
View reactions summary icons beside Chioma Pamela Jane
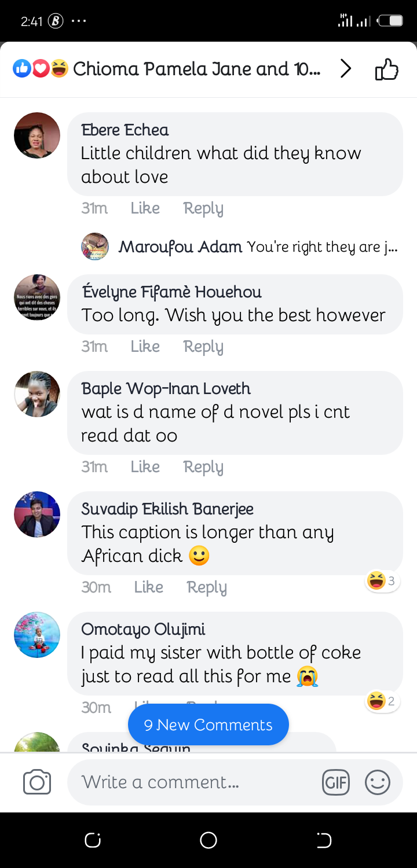point(41,69)
